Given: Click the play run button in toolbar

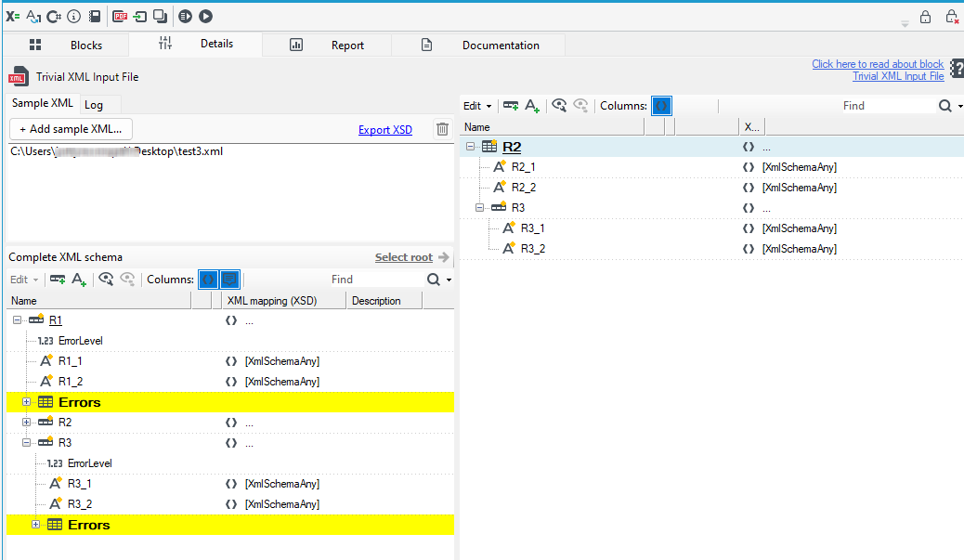Looking at the screenshot, I should (x=206, y=17).
